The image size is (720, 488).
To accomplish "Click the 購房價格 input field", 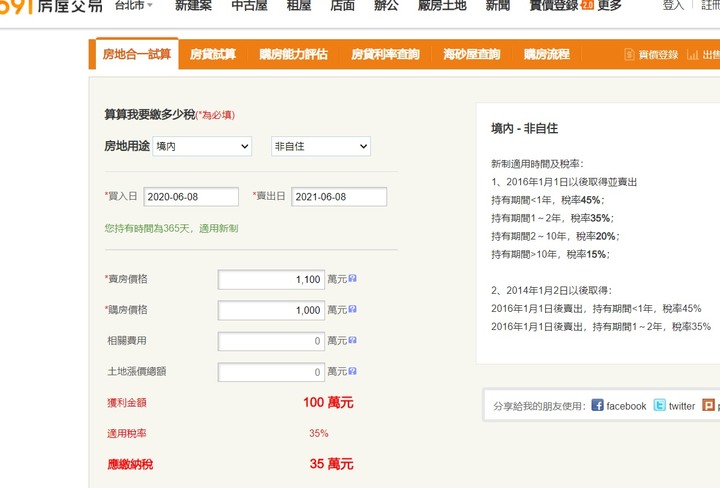I will click(271, 310).
